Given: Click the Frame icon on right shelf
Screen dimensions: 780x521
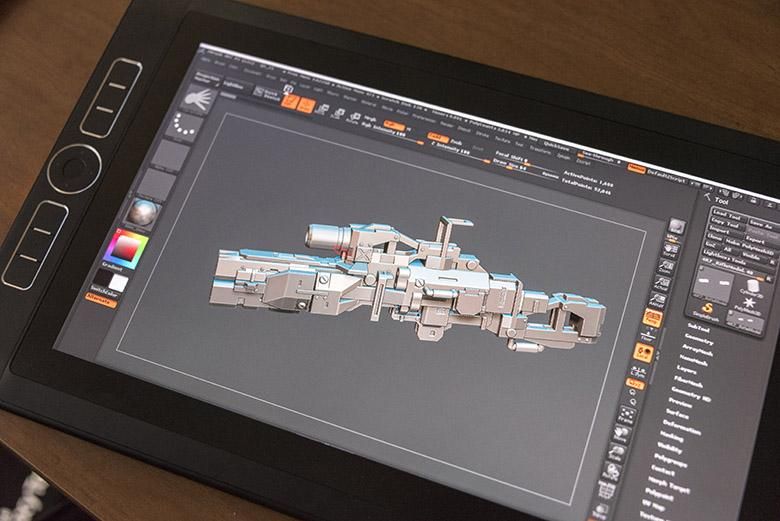Looking at the screenshot, I should pyautogui.click(x=626, y=414).
